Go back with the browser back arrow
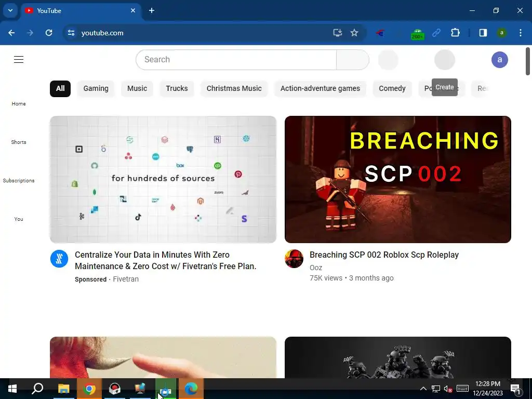The height and width of the screenshot is (399, 532). [11, 33]
